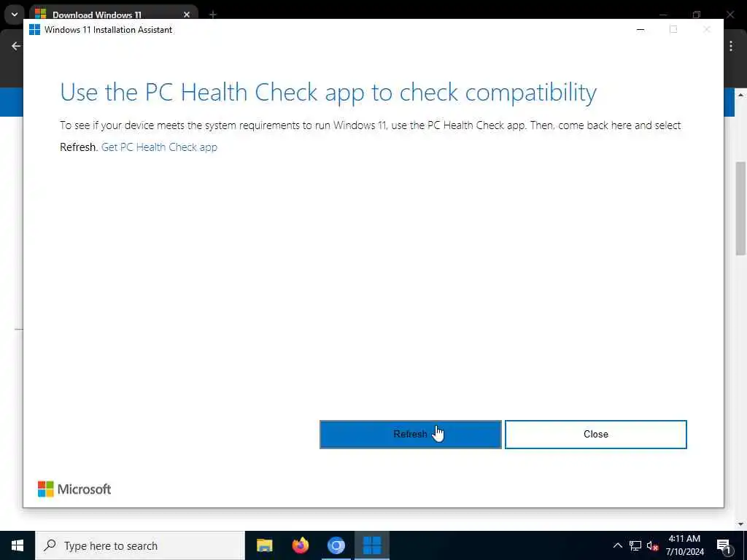Open the browser tab search dropdown
This screenshot has width=747, height=560.
(15, 15)
